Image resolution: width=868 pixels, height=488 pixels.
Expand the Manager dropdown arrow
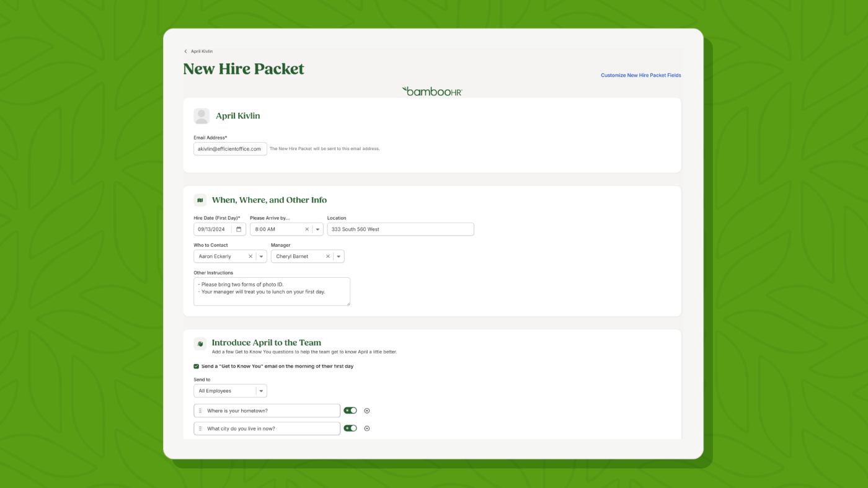[x=339, y=256]
